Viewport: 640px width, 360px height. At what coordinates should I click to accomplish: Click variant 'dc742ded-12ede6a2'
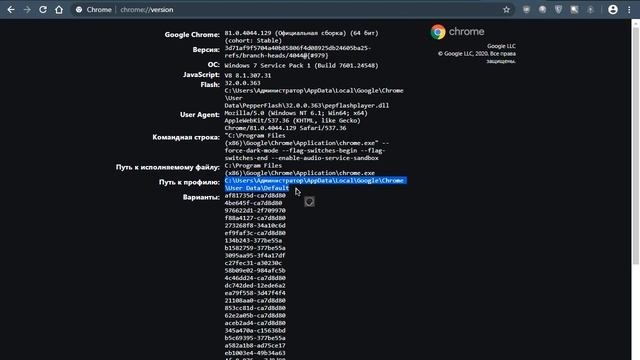255,285
